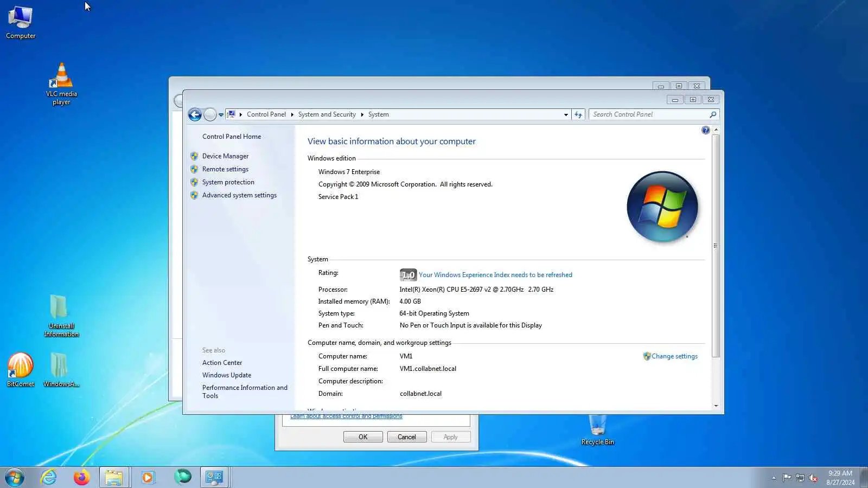This screenshot has width=868, height=488.
Task: Open Device Manager link
Action: click(225, 156)
